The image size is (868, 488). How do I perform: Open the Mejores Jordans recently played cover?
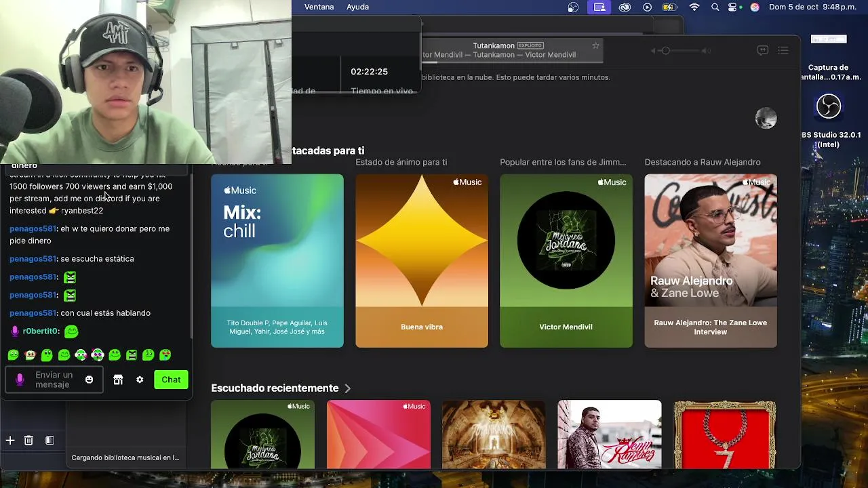pyautogui.click(x=262, y=434)
